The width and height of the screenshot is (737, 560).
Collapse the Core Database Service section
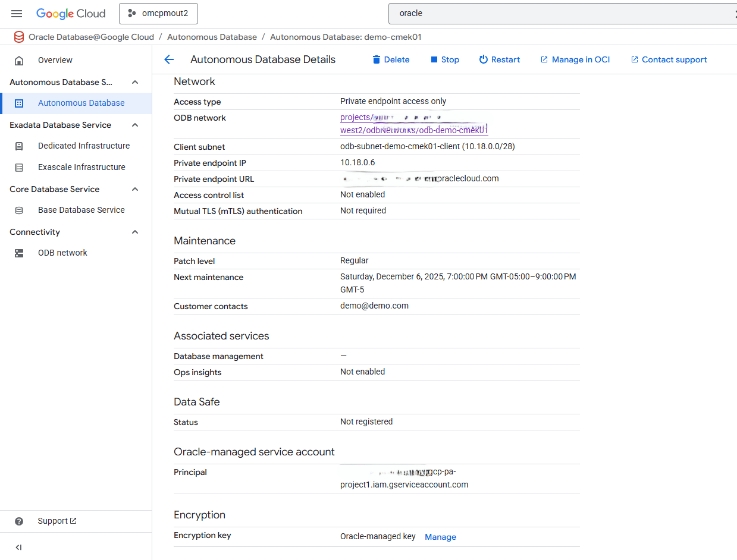point(134,189)
